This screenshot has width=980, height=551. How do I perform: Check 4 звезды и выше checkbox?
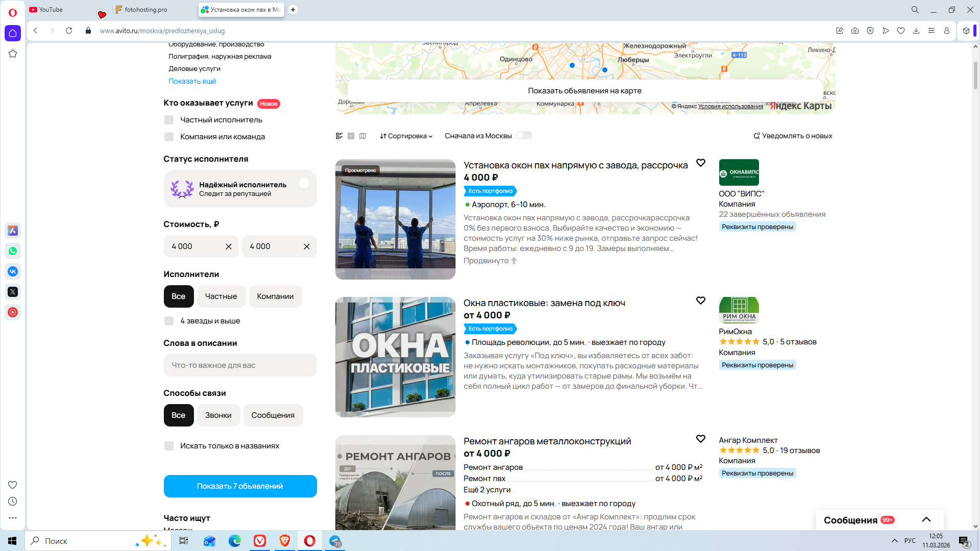[x=169, y=321]
